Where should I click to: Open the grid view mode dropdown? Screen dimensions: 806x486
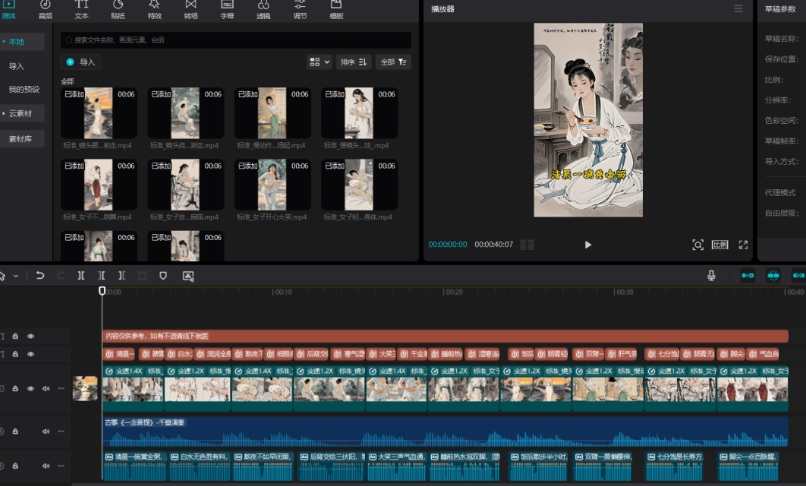(319, 62)
